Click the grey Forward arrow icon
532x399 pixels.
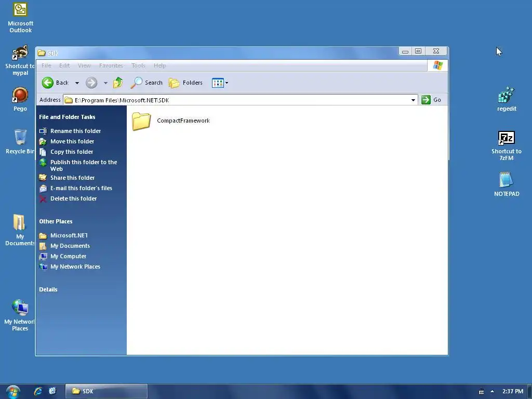(91, 83)
